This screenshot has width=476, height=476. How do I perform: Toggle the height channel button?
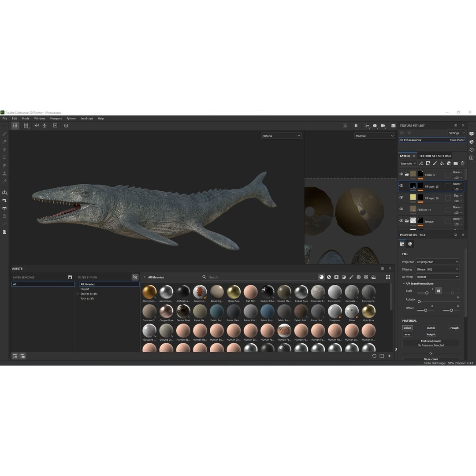coord(431,334)
